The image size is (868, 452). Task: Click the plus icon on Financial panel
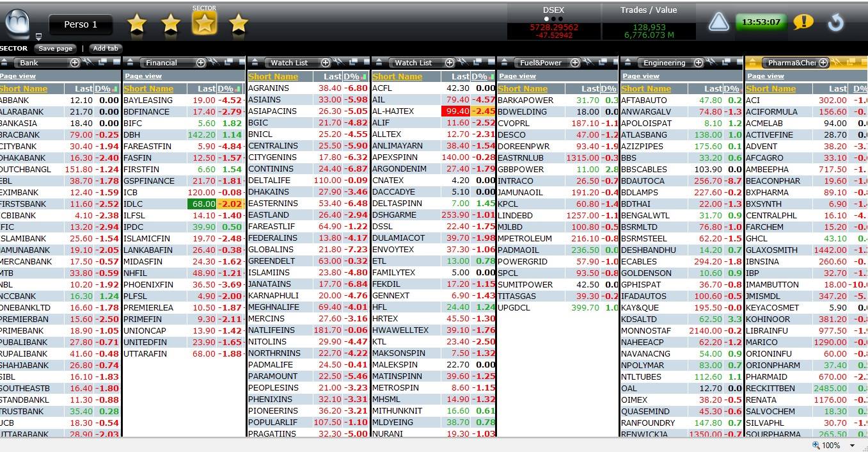(x=201, y=63)
